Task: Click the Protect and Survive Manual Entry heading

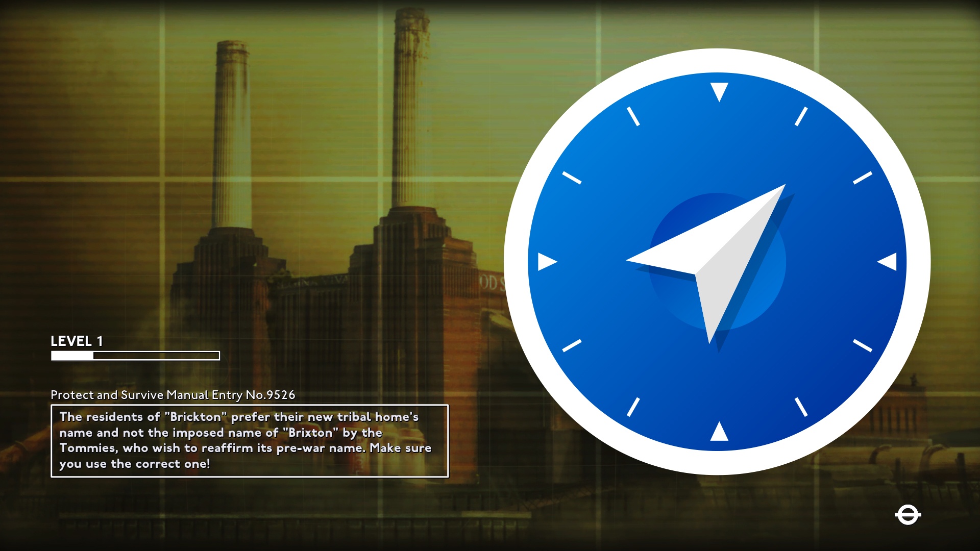Action: [173, 395]
